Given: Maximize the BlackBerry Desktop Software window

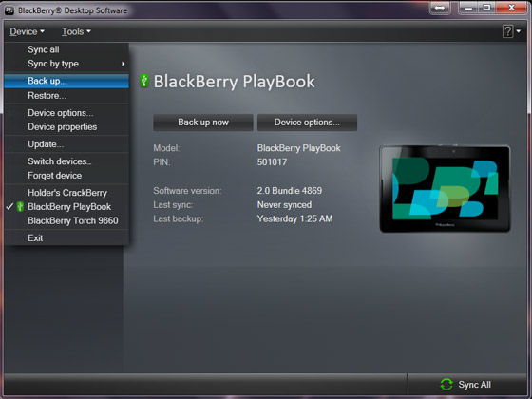Looking at the screenshot, I should (486, 8).
